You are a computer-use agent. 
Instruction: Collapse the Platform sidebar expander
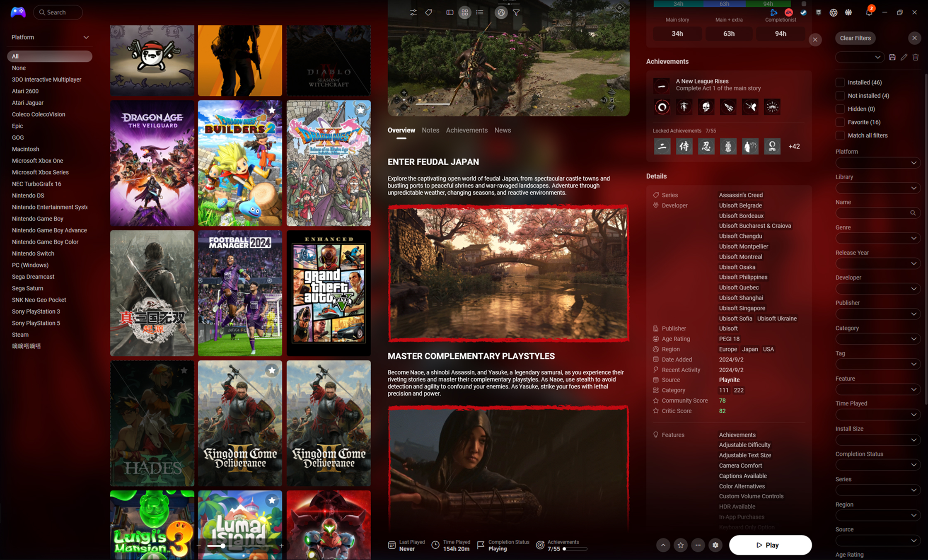coord(86,37)
